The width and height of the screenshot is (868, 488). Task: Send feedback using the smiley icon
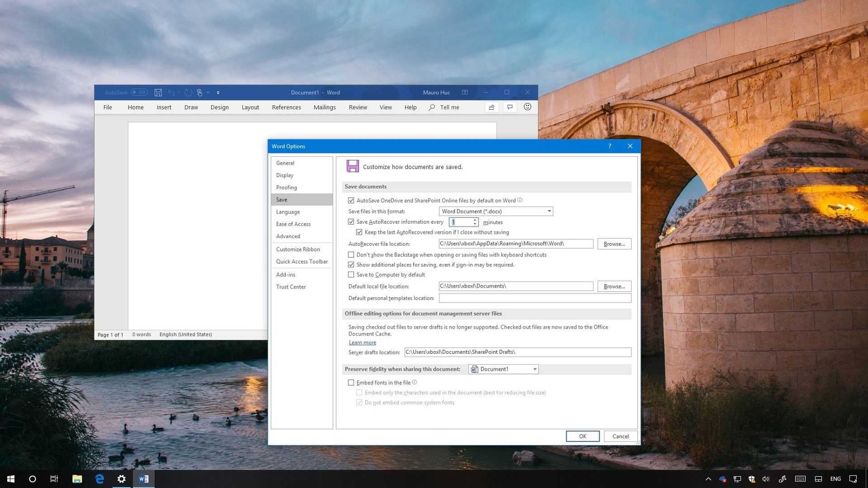click(527, 107)
